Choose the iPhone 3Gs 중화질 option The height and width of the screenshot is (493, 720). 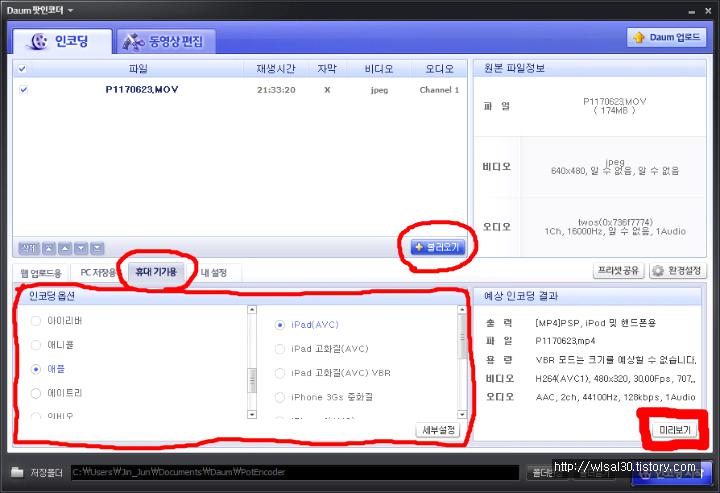[x=280, y=398]
